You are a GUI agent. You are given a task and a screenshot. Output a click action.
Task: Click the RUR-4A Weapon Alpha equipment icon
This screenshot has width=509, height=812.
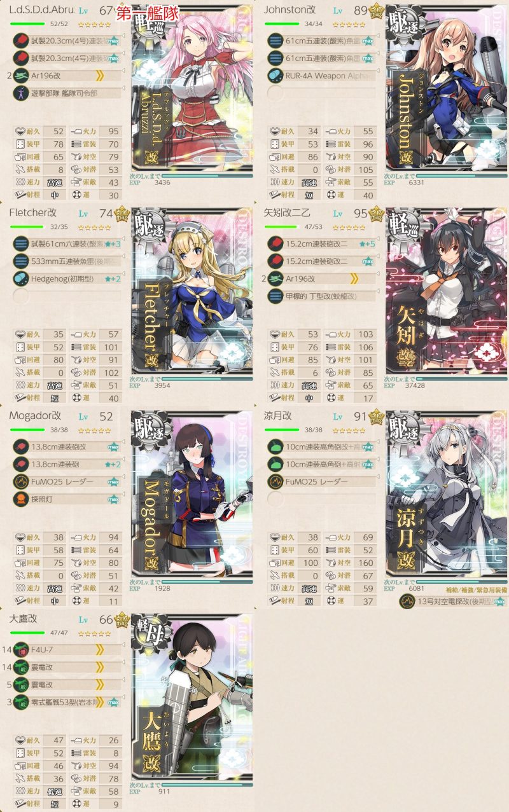point(275,76)
